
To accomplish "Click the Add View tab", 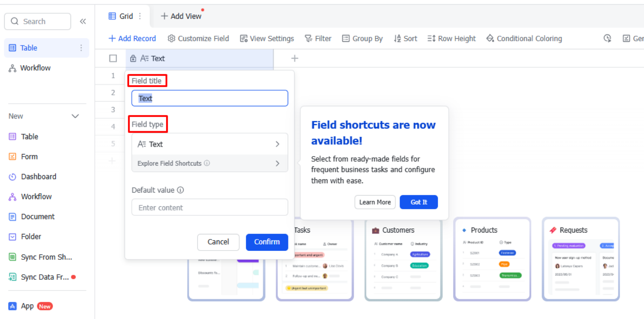I will coord(181,16).
